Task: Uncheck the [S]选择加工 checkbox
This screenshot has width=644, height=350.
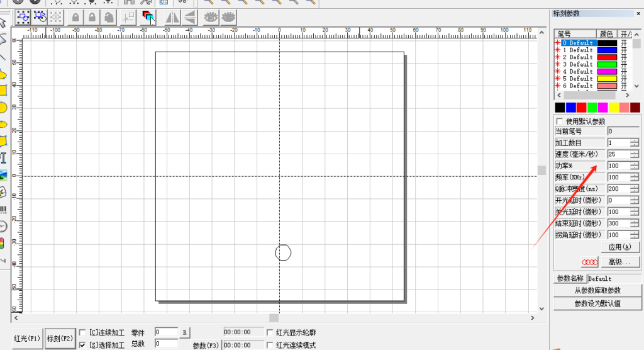Action: pyautogui.click(x=82, y=344)
